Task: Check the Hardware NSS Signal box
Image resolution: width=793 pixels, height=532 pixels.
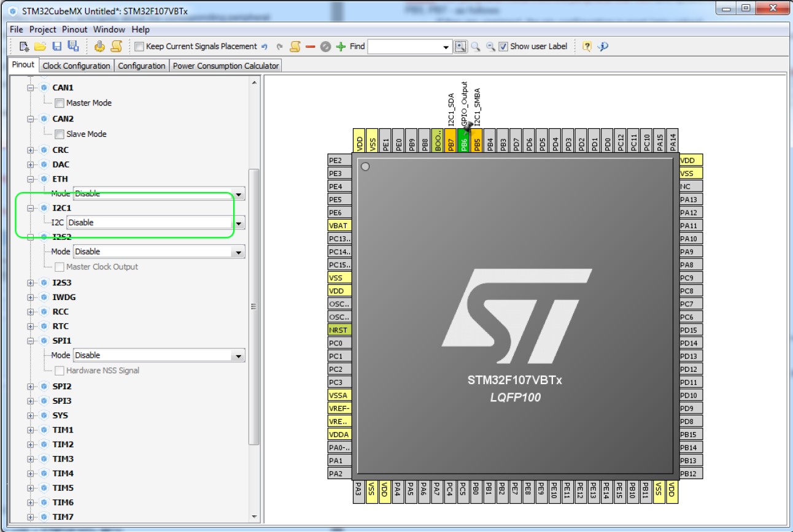Action: tap(60, 371)
